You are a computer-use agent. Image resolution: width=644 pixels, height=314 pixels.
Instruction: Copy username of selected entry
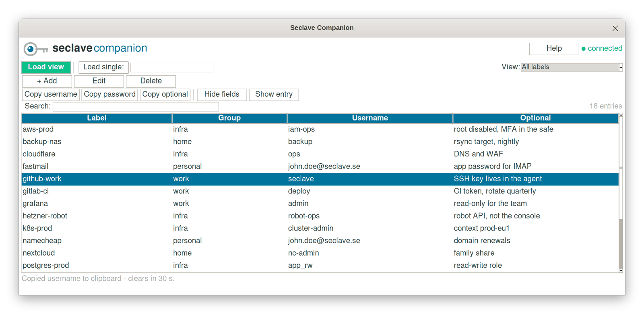(x=51, y=94)
